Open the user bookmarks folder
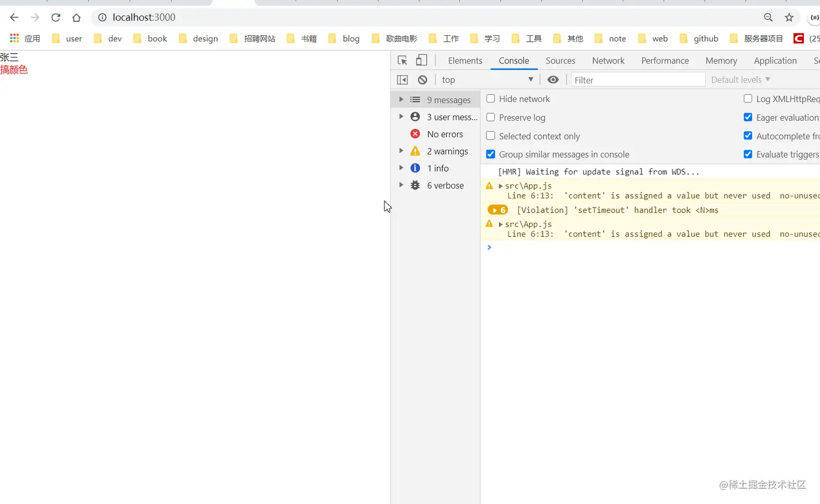The width and height of the screenshot is (820, 504). click(x=67, y=38)
